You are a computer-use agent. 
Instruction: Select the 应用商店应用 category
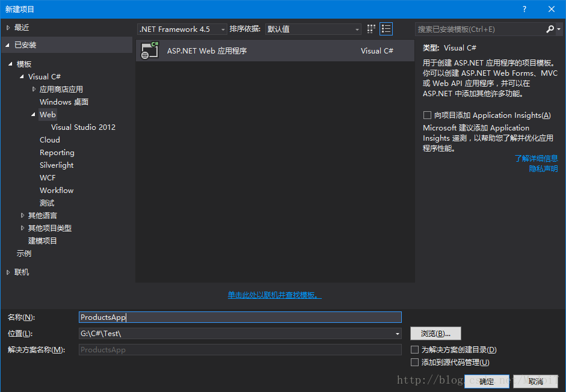pos(61,89)
